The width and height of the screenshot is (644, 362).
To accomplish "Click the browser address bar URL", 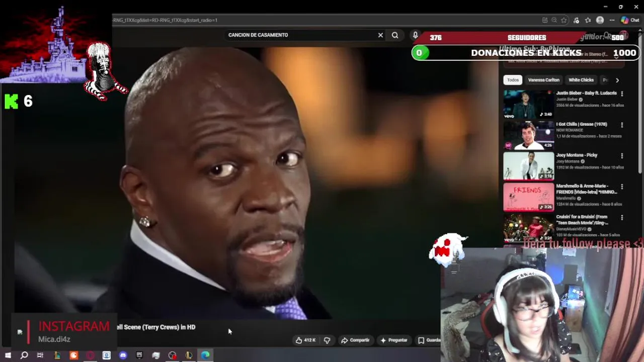I will click(165, 20).
